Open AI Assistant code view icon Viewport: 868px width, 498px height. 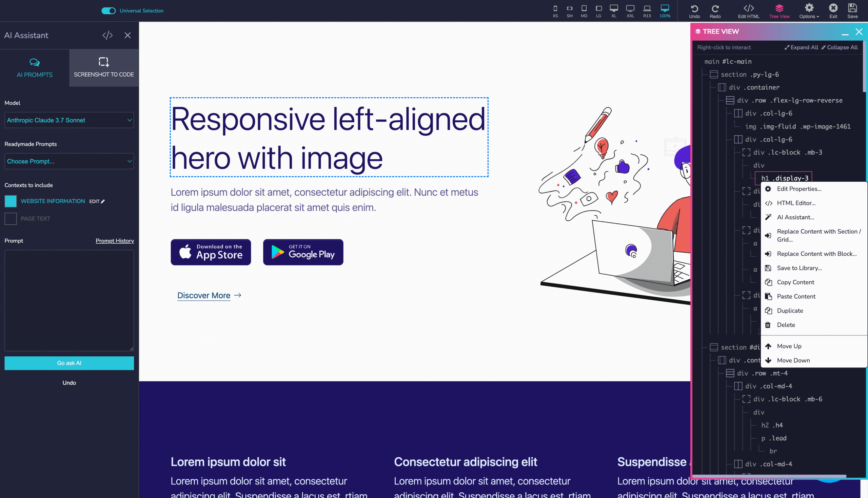coord(107,35)
